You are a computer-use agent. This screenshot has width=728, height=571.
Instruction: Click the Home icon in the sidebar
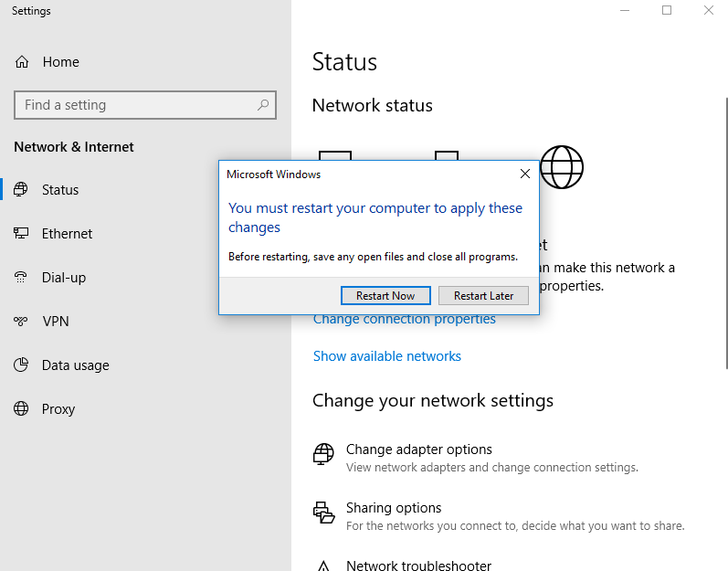click(x=22, y=62)
